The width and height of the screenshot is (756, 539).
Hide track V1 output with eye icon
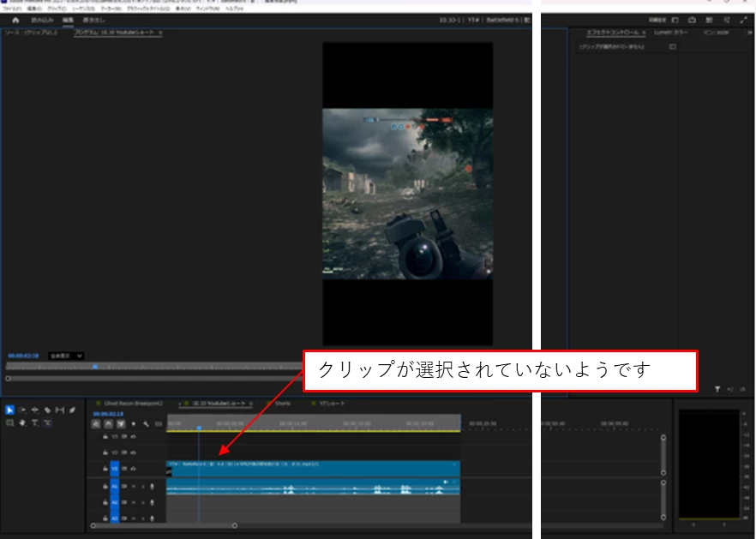pyautogui.click(x=133, y=468)
